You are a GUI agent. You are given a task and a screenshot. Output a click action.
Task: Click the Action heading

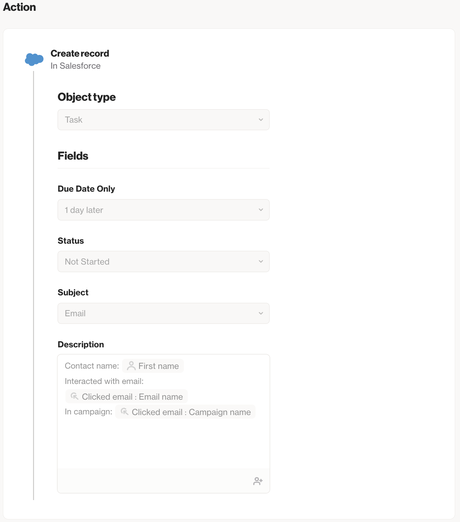[x=19, y=7]
